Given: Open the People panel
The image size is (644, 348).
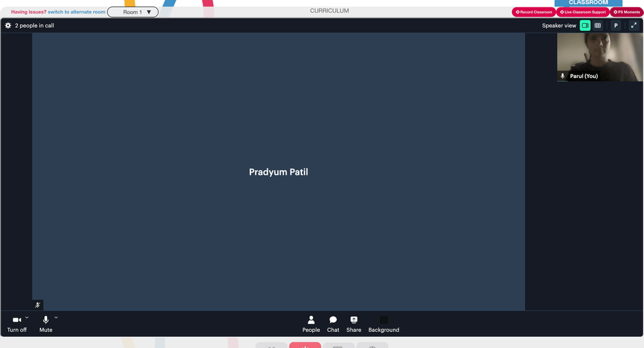Looking at the screenshot, I should pyautogui.click(x=311, y=324).
